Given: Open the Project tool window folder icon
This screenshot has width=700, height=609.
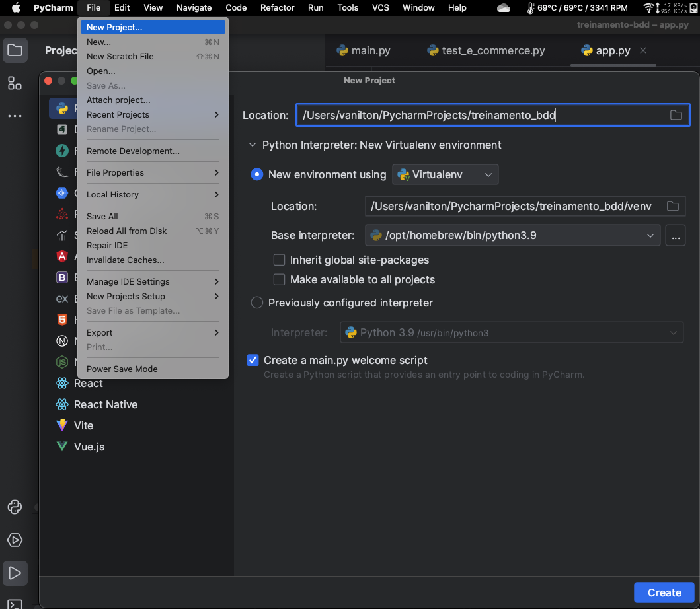Looking at the screenshot, I should 15,50.
